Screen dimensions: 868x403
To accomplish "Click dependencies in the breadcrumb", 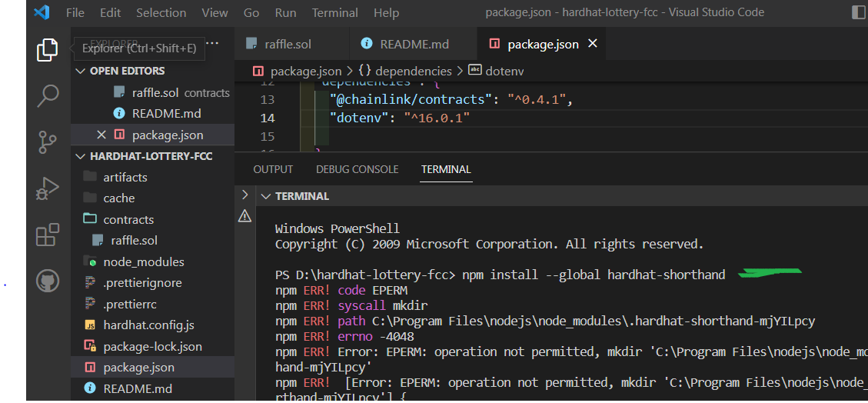I will coord(405,72).
